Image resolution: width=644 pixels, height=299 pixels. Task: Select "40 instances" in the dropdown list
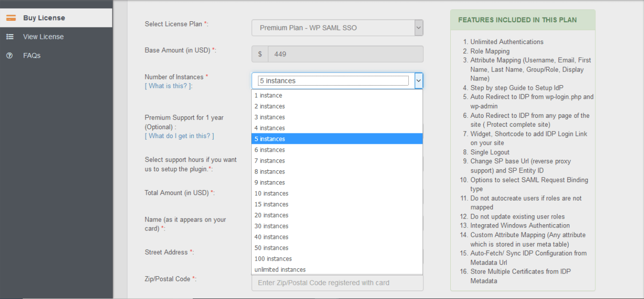(337, 237)
